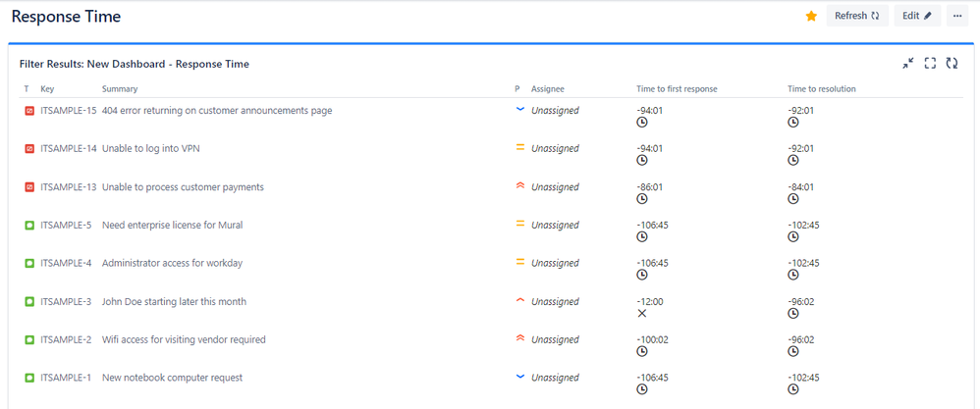Click the low priority icon on ITSAMPLE-1
This screenshot has width=980, height=409.
pos(519,377)
